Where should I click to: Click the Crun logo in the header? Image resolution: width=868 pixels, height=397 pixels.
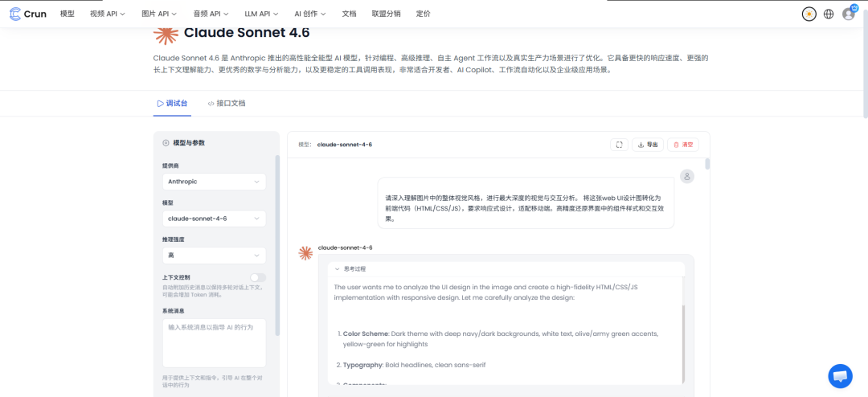(27, 14)
